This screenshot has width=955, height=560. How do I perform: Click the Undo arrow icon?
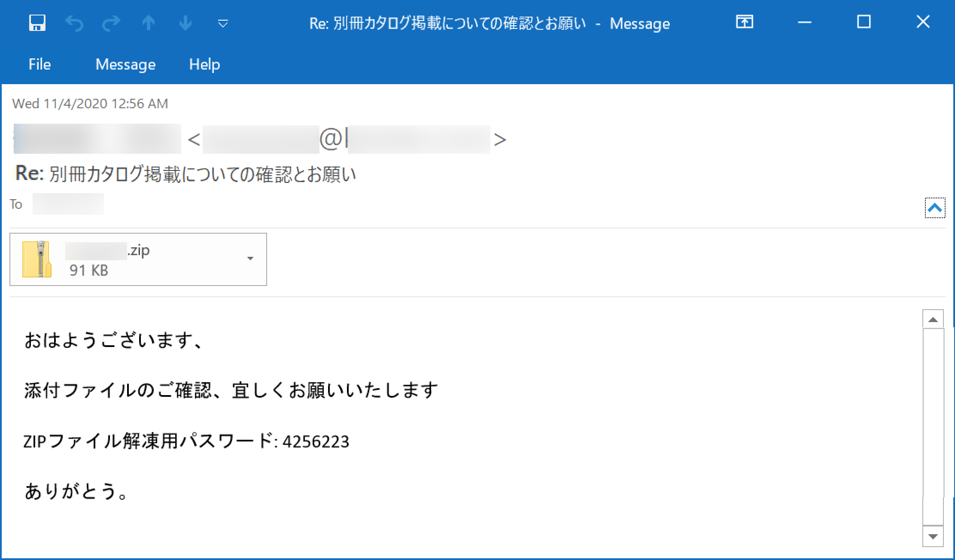tap(74, 23)
